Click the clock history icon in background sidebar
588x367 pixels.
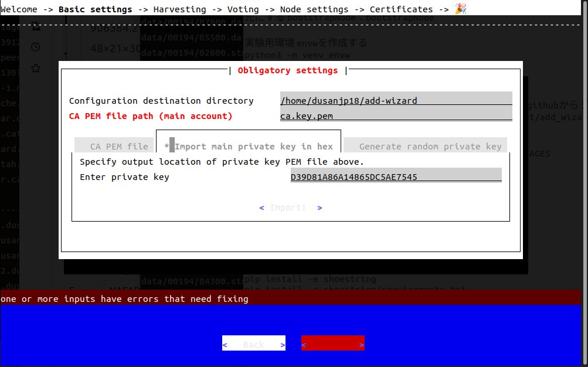(36, 47)
